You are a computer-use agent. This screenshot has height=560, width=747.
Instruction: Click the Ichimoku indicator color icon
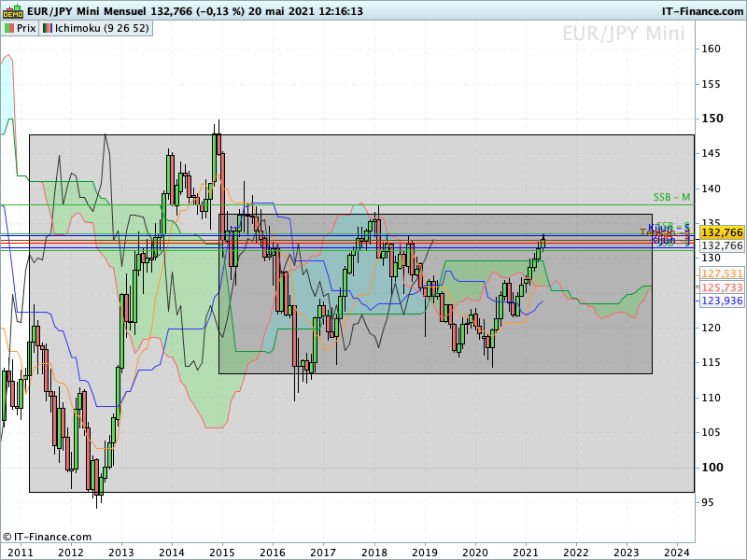47,28
